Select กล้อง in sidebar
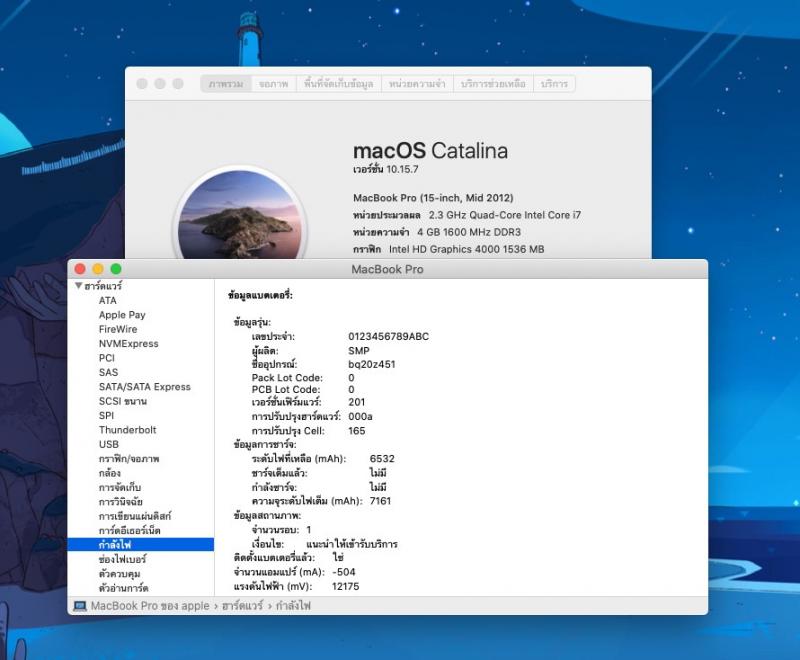The image size is (800, 660). 110,473
